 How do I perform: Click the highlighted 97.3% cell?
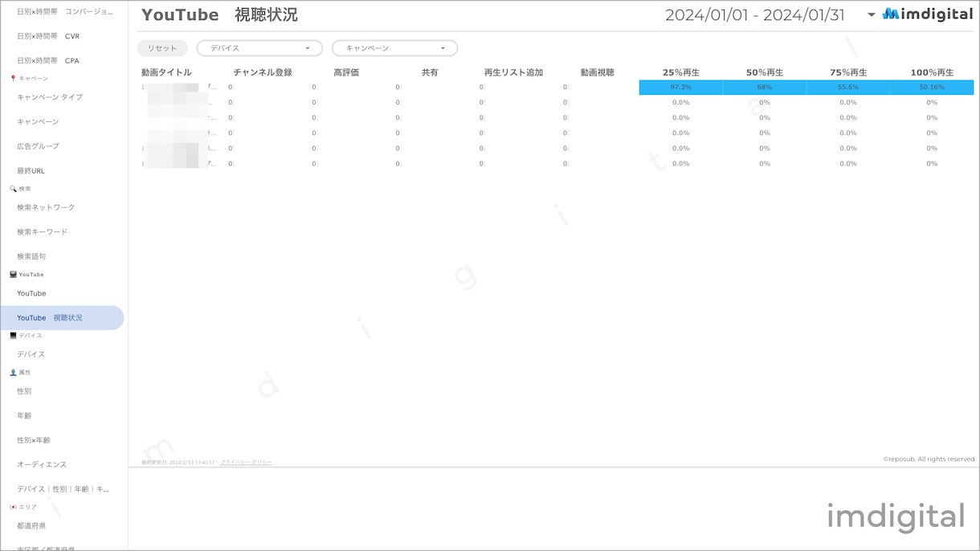pyautogui.click(x=681, y=87)
